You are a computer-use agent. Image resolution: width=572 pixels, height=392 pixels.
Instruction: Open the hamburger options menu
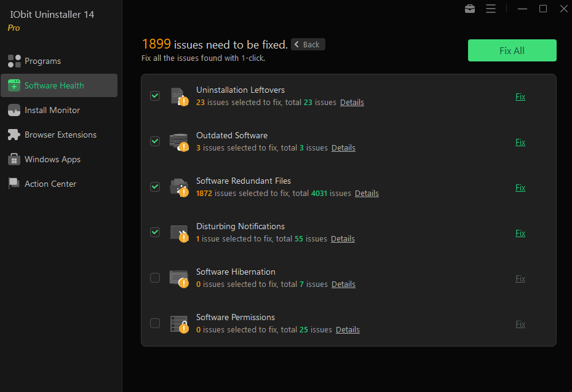tap(491, 9)
